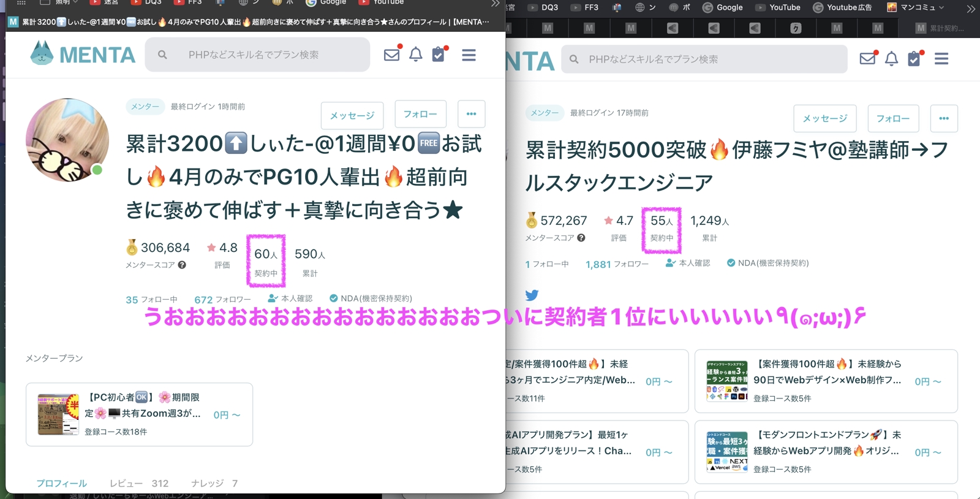Click フォロー button in right window
This screenshot has height=499, width=980.
[893, 118]
